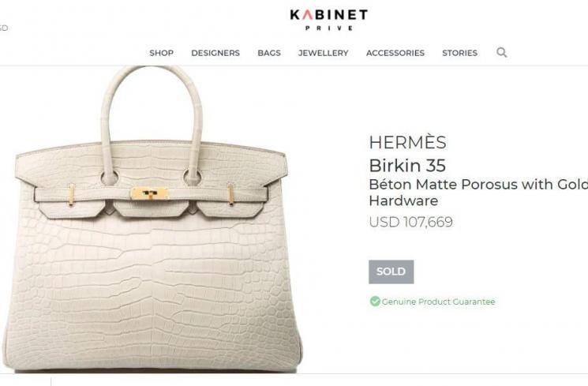Viewport: 588px width, 386px height.
Task: Open the SHOP menu
Action: (x=161, y=53)
